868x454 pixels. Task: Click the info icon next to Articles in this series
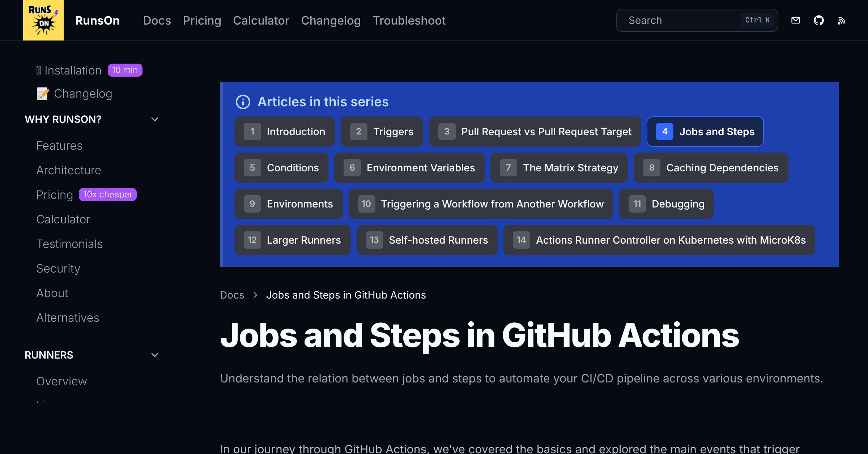[x=243, y=102]
